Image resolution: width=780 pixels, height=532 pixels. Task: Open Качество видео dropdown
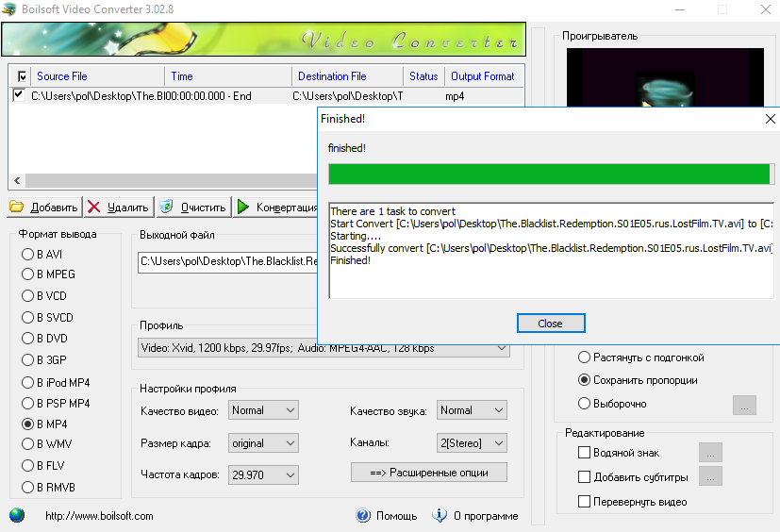pos(263,410)
